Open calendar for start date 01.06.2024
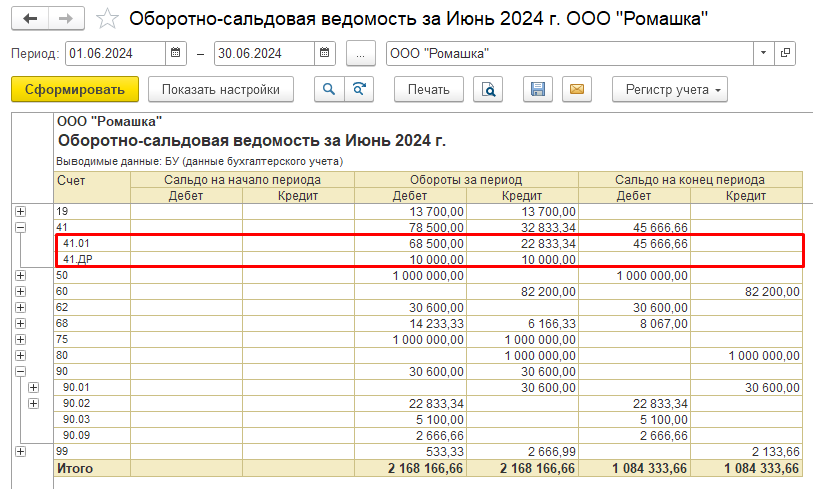813x489 pixels. click(x=176, y=53)
